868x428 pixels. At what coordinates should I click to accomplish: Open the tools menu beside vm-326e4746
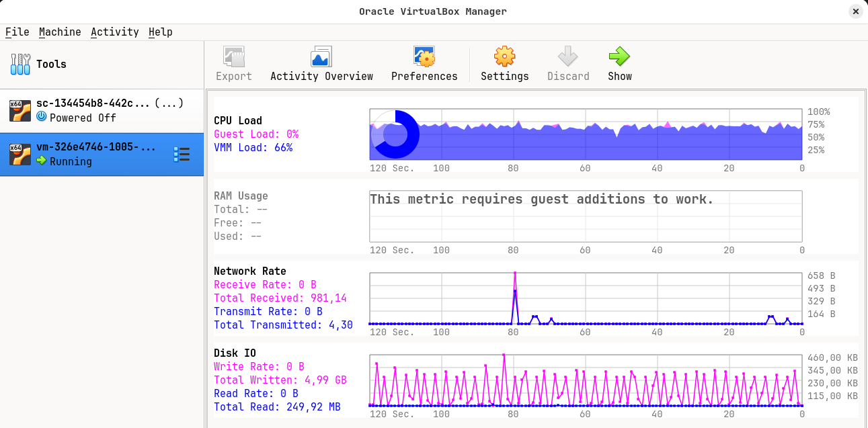pyautogui.click(x=182, y=154)
